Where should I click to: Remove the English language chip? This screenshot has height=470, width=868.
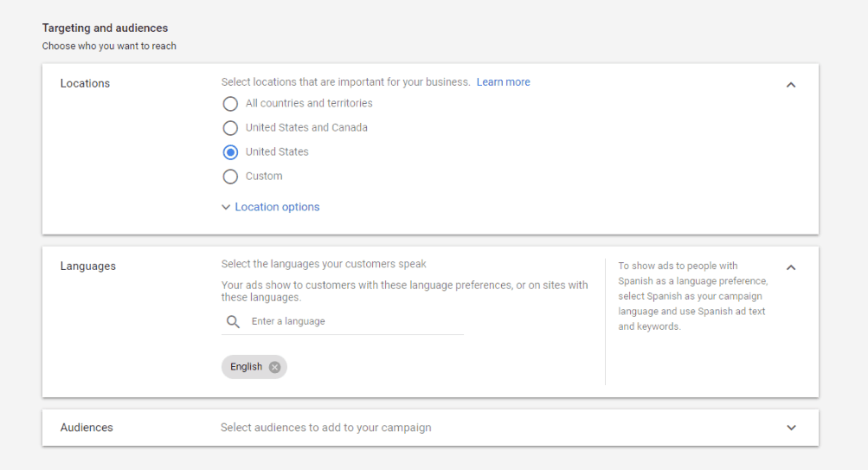pyautogui.click(x=274, y=367)
